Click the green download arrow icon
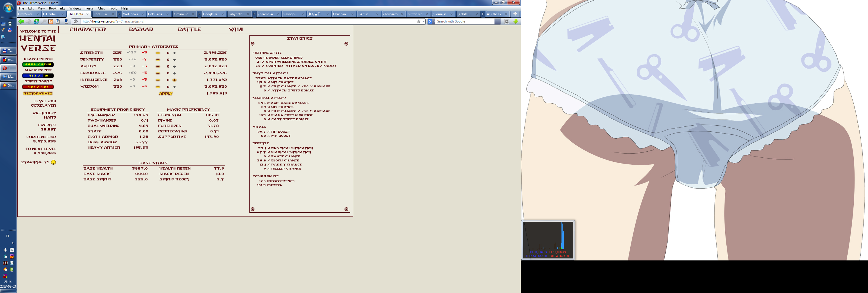The width and height of the screenshot is (868, 293). pos(515,22)
